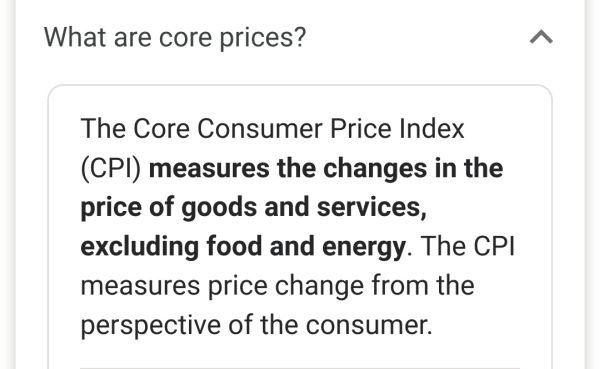Click bold text 'measures the changes in the'

click(x=326, y=168)
